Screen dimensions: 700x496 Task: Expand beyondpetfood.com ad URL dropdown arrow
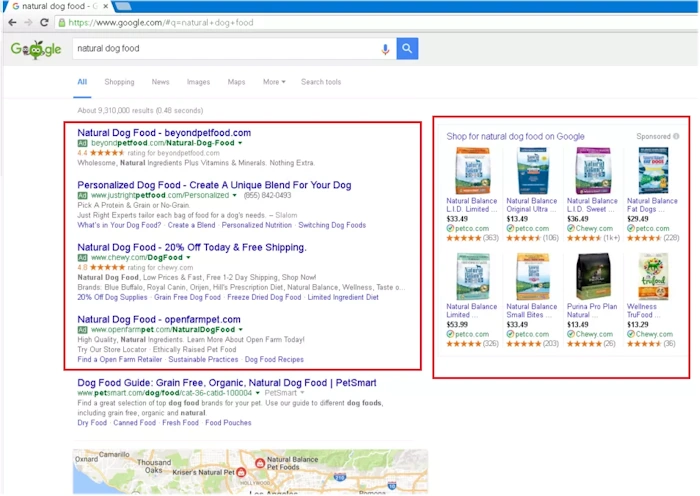[x=240, y=143]
